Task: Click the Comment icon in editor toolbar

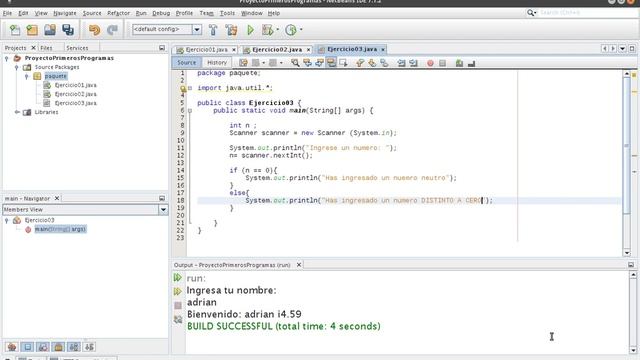Action: tap(459, 63)
